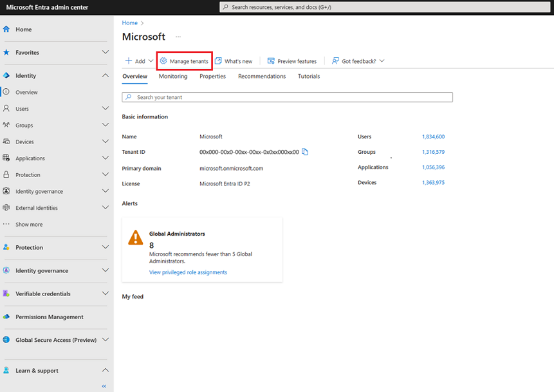Click the Devices icon in sidebar
This screenshot has width=554, height=392.
(x=6, y=142)
